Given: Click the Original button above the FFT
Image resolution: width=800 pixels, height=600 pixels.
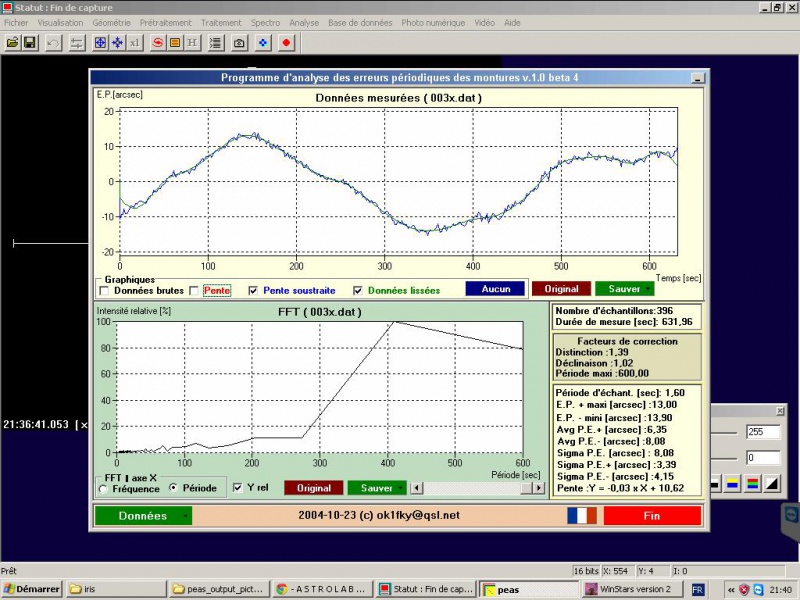Looking at the screenshot, I should (561, 289).
